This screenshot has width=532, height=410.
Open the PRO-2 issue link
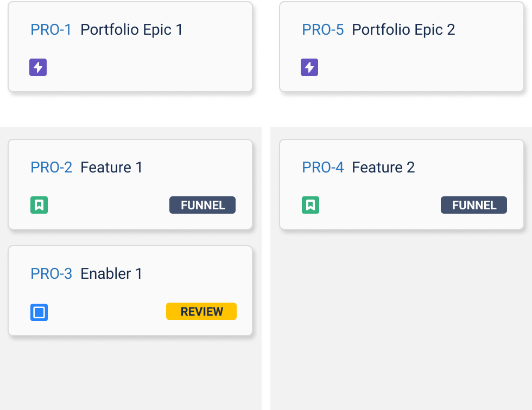coord(51,168)
